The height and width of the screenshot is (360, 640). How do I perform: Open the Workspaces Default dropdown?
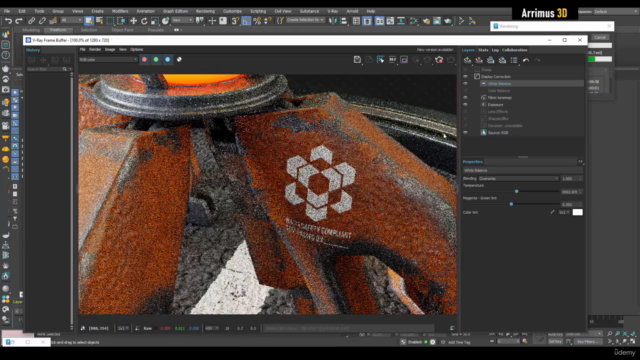tap(616, 11)
